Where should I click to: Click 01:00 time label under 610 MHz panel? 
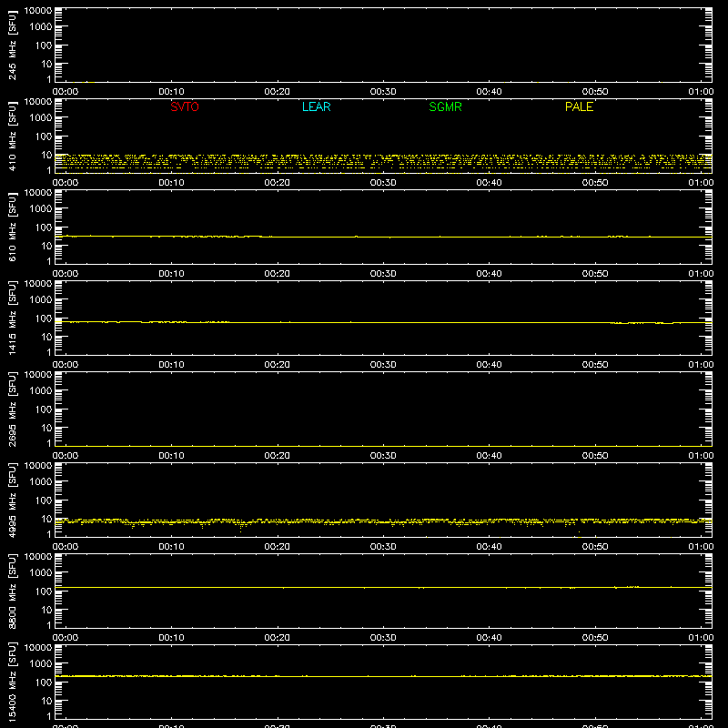click(701, 274)
